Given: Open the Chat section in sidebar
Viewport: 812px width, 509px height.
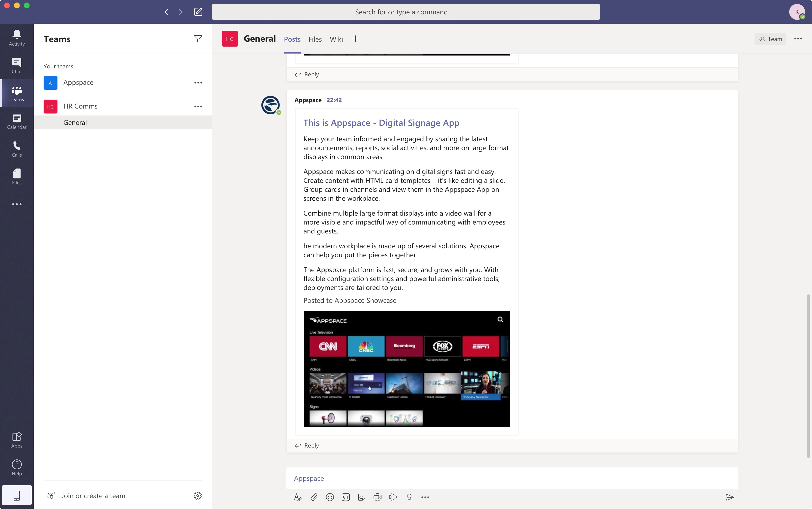Looking at the screenshot, I should point(17,66).
